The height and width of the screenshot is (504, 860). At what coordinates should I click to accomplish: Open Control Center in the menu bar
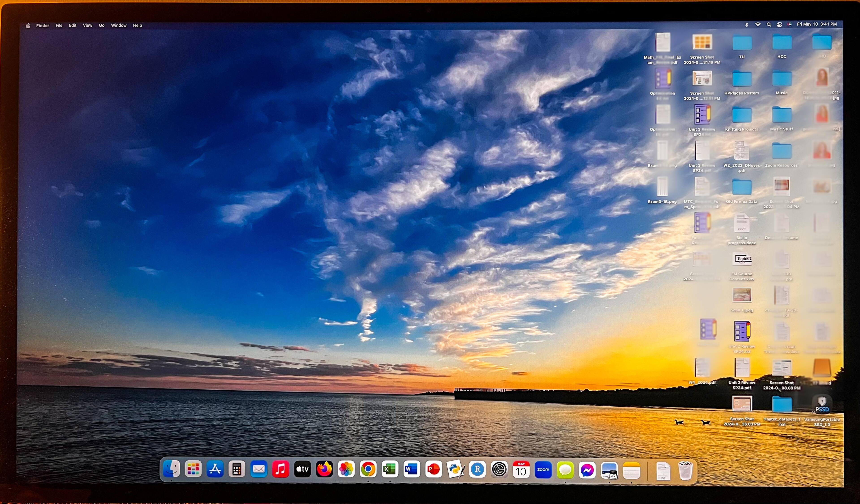click(779, 25)
